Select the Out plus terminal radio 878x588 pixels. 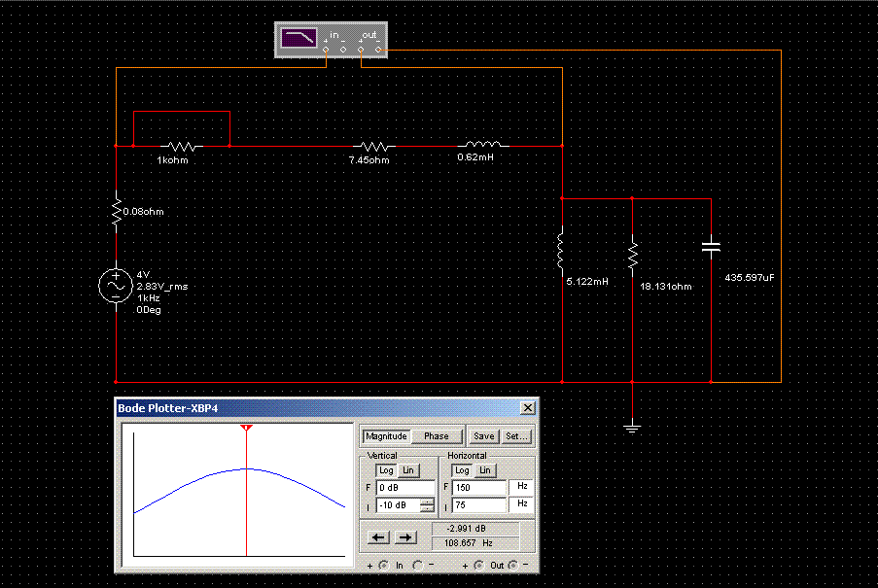click(478, 566)
